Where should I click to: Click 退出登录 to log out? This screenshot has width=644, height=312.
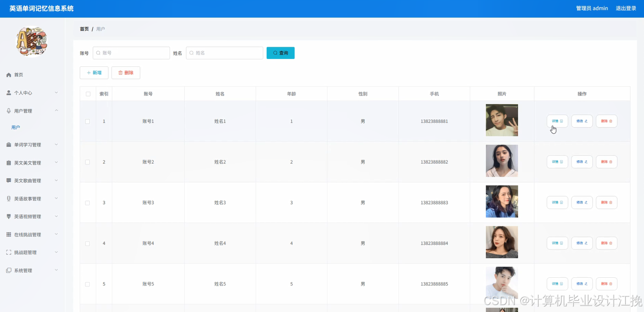626,8
